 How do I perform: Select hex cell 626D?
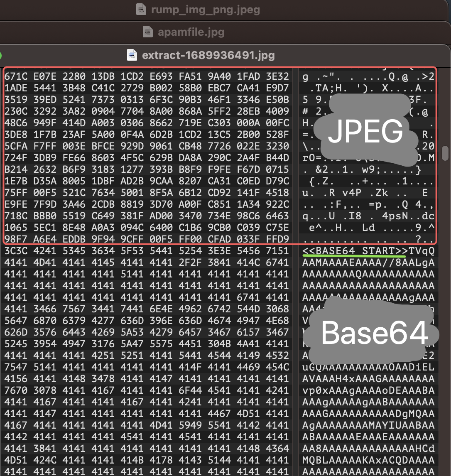[x=16, y=332]
